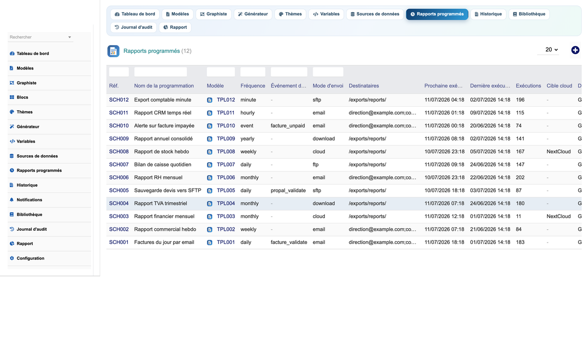
Task: Switch to the Sources de données tab
Action: [375, 14]
